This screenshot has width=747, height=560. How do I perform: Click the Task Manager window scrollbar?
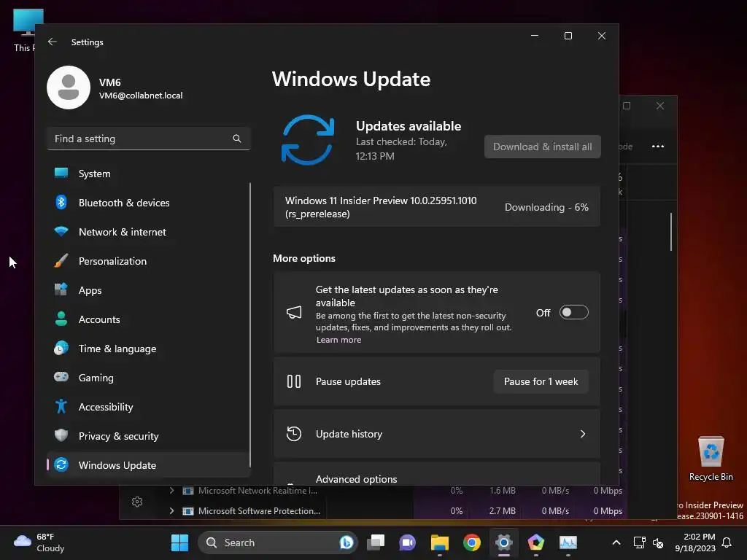pos(671,232)
